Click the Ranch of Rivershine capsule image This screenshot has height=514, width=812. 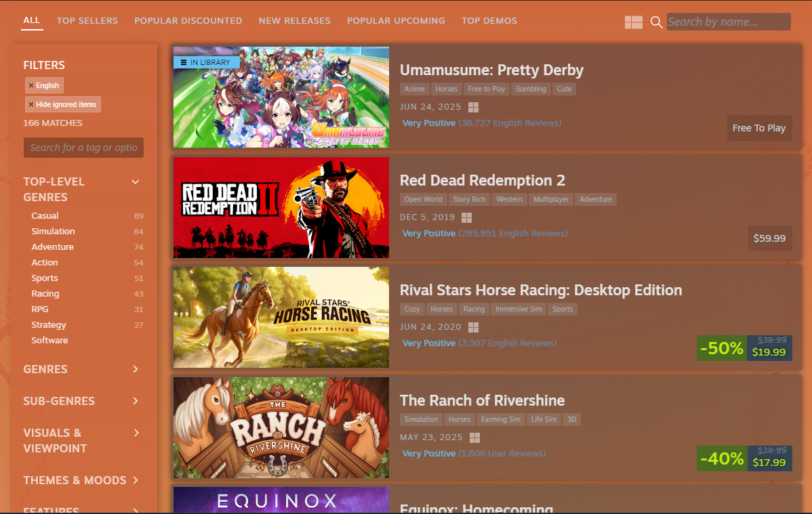(281, 427)
